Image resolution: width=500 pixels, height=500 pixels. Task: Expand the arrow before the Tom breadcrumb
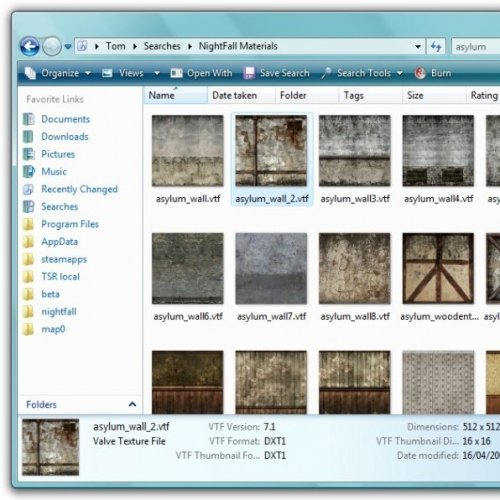click(x=97, y=46)
